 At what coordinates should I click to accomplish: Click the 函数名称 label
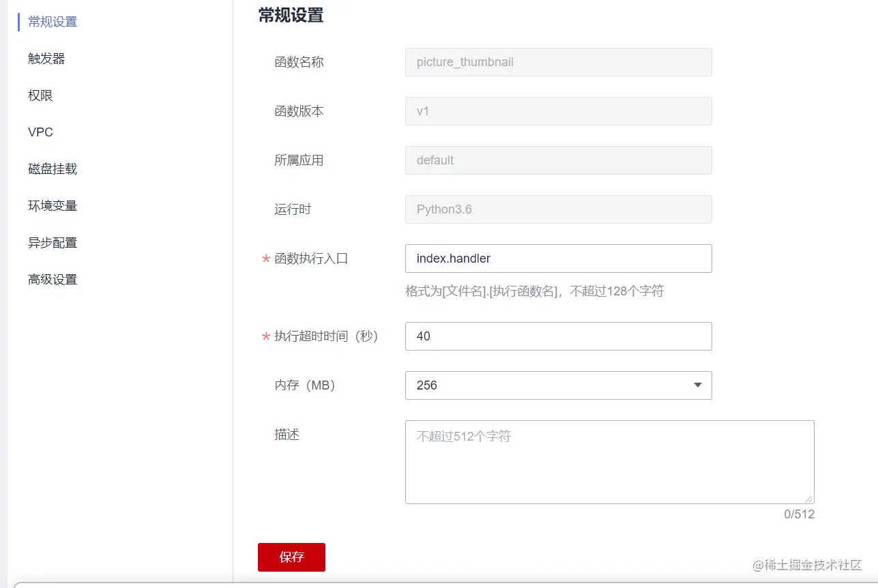(x=299, y=62)
